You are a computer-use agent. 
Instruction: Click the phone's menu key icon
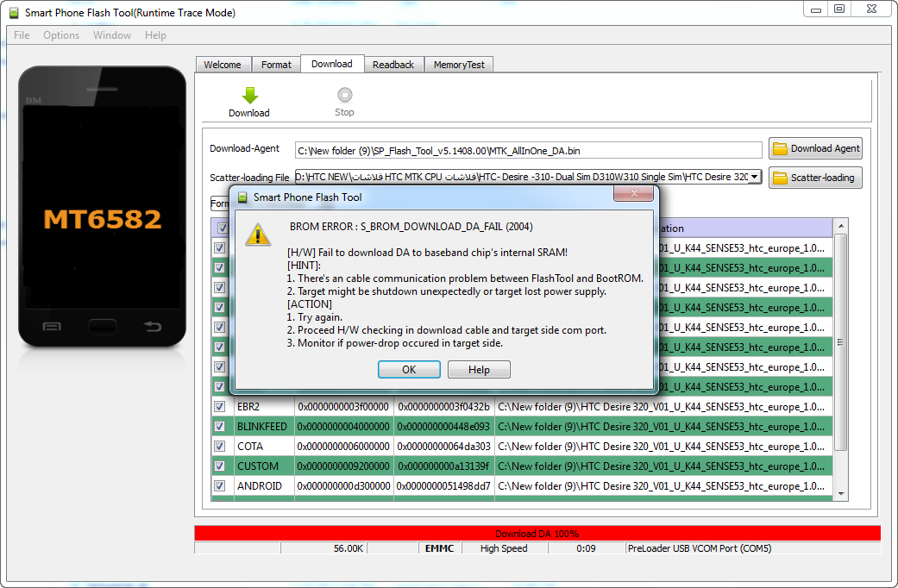[52, 327]
